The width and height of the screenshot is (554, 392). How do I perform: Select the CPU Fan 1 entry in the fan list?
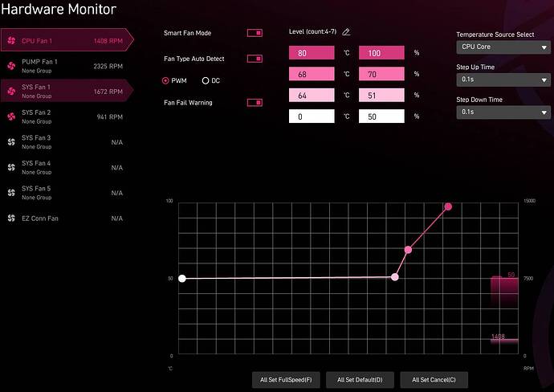(x=67, y=40)
